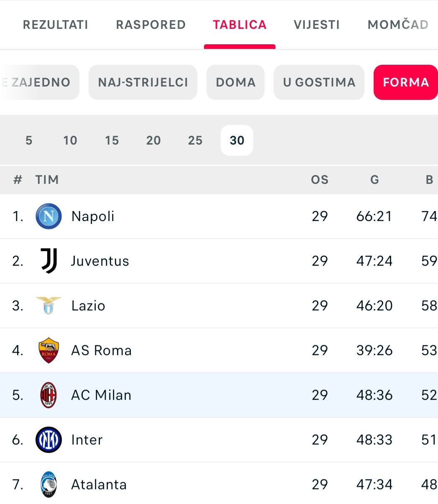Click the Atalanta club crest
The width and height of the screenshot is (438, 504).
click(48, 484)
